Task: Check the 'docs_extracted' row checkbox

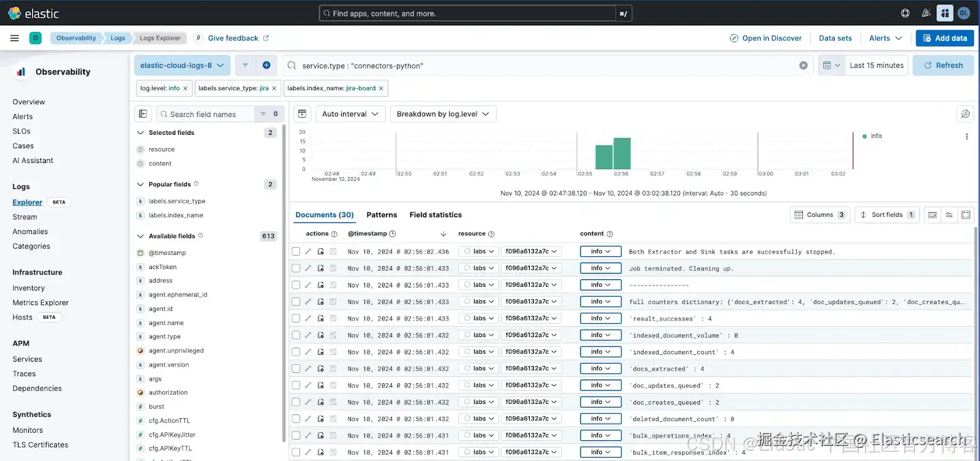Action: pos(296,368)
